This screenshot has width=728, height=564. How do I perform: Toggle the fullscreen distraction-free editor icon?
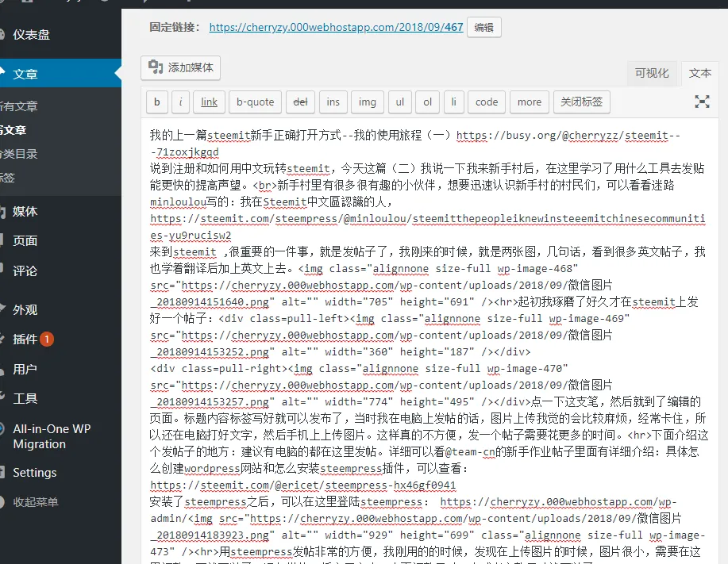702,101
